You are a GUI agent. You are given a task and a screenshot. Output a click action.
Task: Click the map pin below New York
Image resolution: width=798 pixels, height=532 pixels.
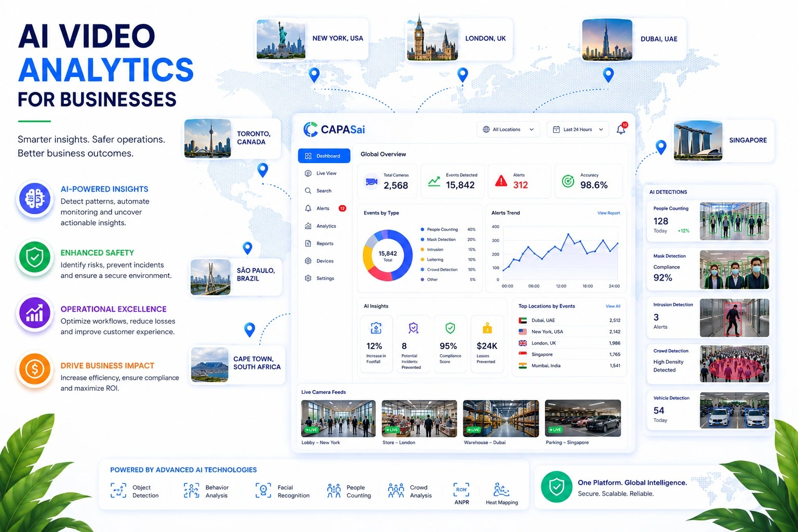click(x=314, y=75)
